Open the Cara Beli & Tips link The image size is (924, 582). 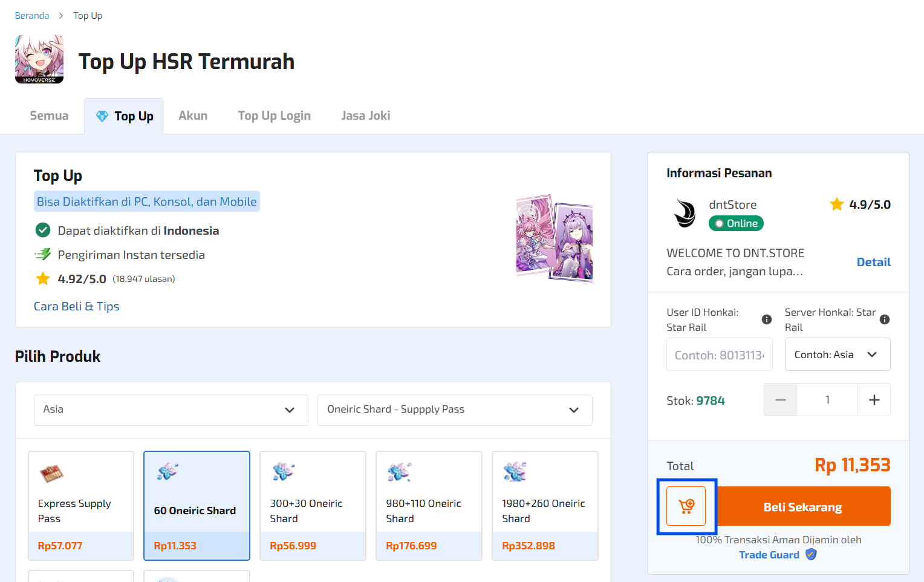(77, 306)
